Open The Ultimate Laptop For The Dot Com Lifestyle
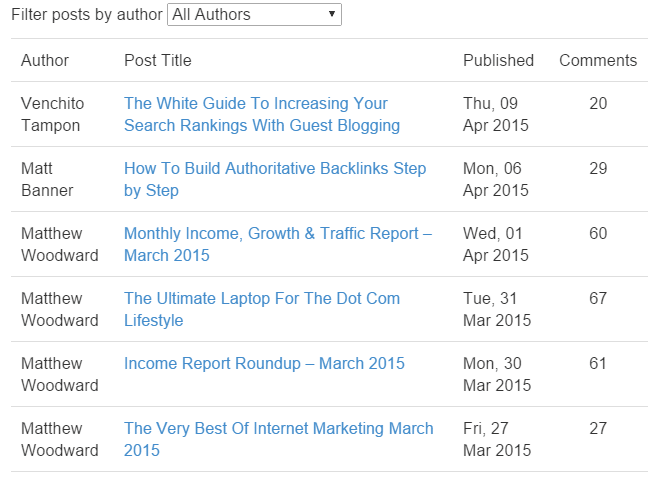Screen dimensions: 663x483 [262, 309]
